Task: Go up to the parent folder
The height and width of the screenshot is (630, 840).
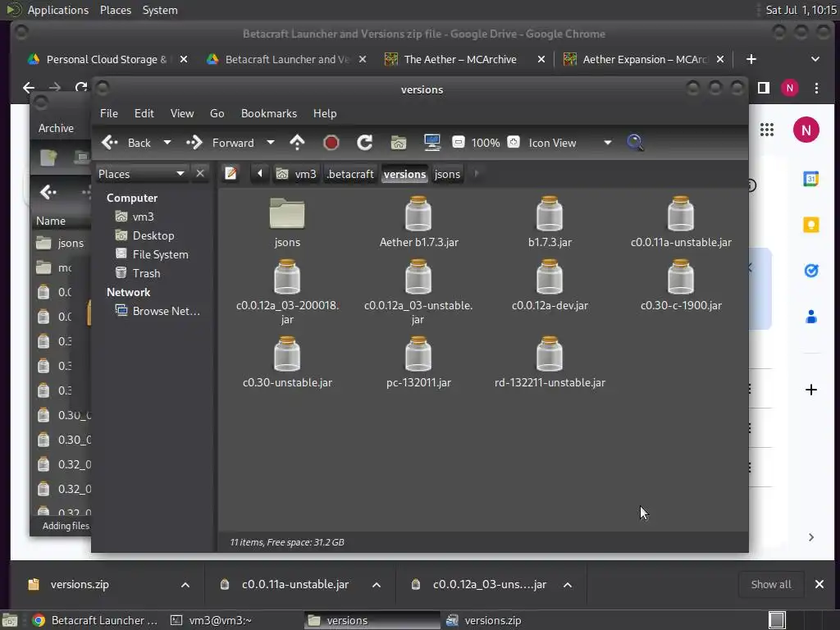Action: pyautogui.click(x=297, y=143)
